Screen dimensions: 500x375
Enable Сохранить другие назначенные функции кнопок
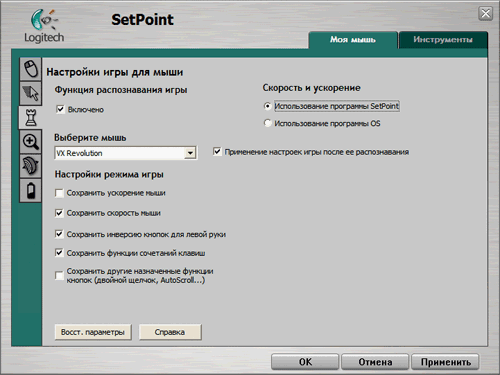tap(59, 276)
